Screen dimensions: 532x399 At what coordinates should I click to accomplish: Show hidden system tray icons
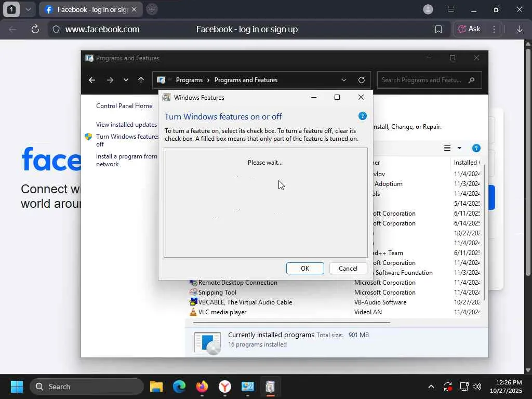pyautogui.click(x=431, y=387)
